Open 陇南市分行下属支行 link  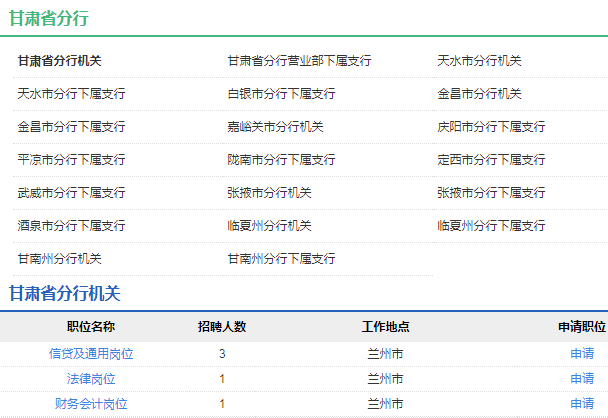click(x=281, y=160)
